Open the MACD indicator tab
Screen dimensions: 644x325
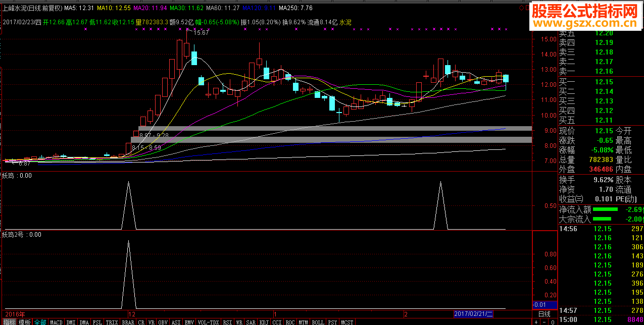(x=57, y=321)
